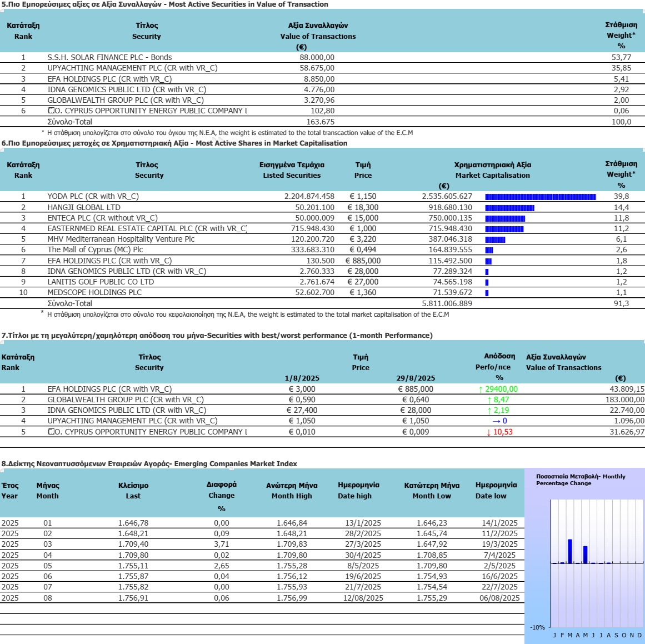Viewport: 645px width, 644px height.
Task: Select the 1.756,91 closing value for month 08
Action: click(133, 598)
